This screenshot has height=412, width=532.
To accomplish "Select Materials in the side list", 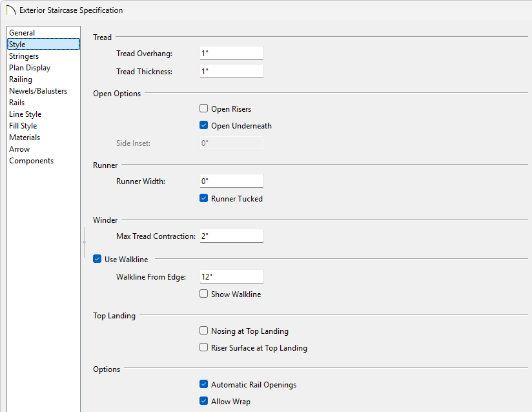I will (x=25, y=138).
